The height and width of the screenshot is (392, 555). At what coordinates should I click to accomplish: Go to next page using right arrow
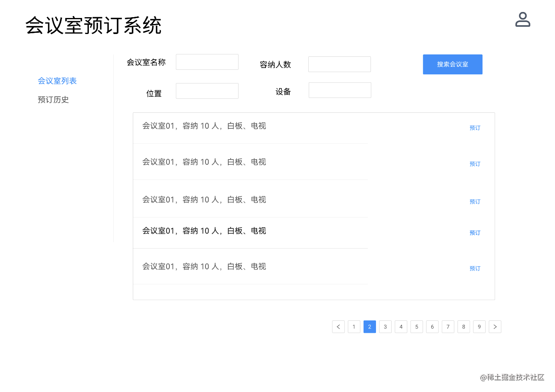495,327
